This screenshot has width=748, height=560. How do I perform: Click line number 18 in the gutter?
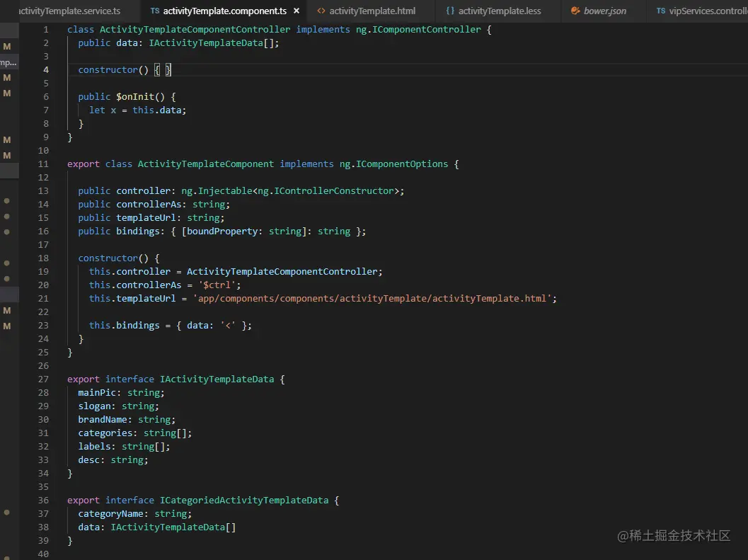coord(43,258)
